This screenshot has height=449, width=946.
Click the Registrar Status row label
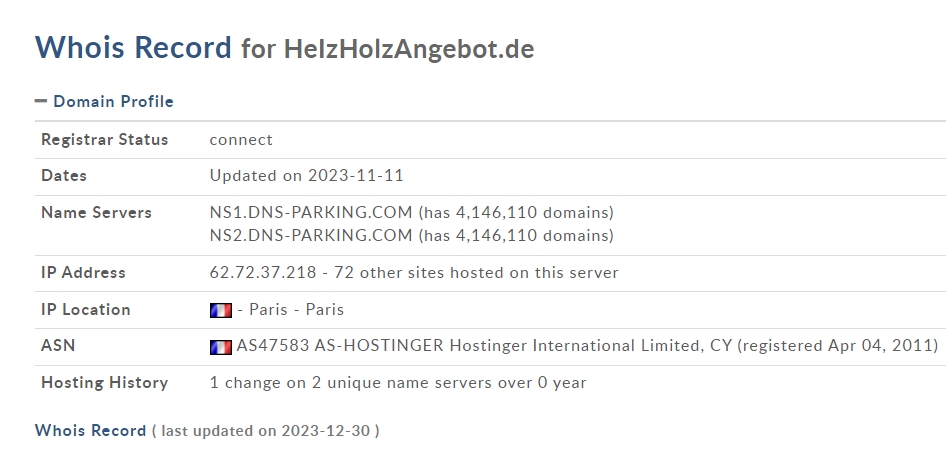(104, 140)
